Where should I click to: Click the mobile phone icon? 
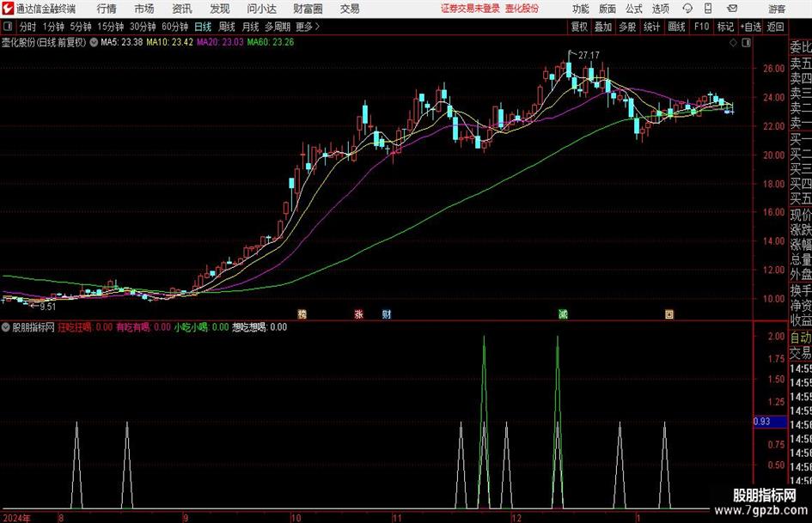click(x=708, y=9)
